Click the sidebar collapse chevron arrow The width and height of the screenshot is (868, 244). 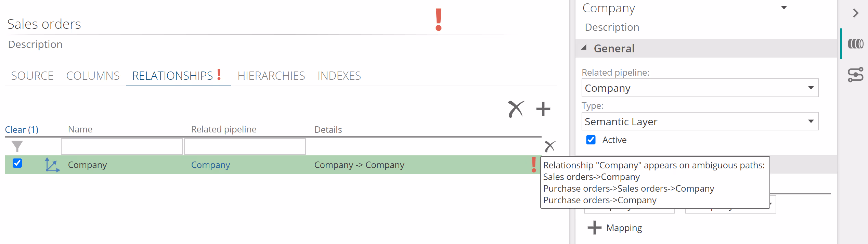[856, 13]
